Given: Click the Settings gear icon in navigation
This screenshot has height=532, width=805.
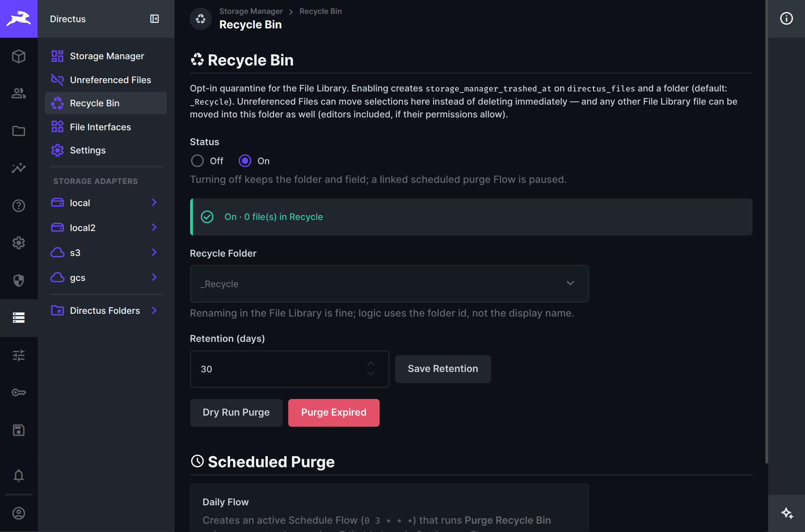Looking at the screenshot, I should pyautogui.click(x=57, y=150).
